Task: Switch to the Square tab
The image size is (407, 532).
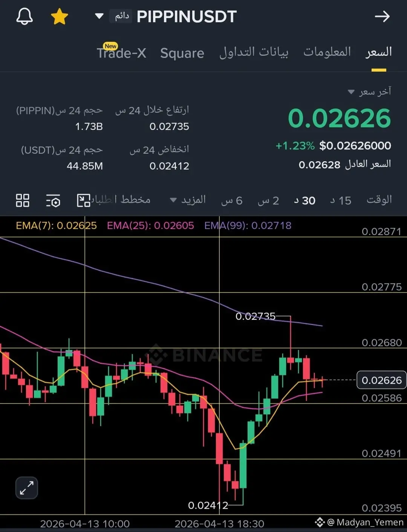Action: (x=182, y=53)
